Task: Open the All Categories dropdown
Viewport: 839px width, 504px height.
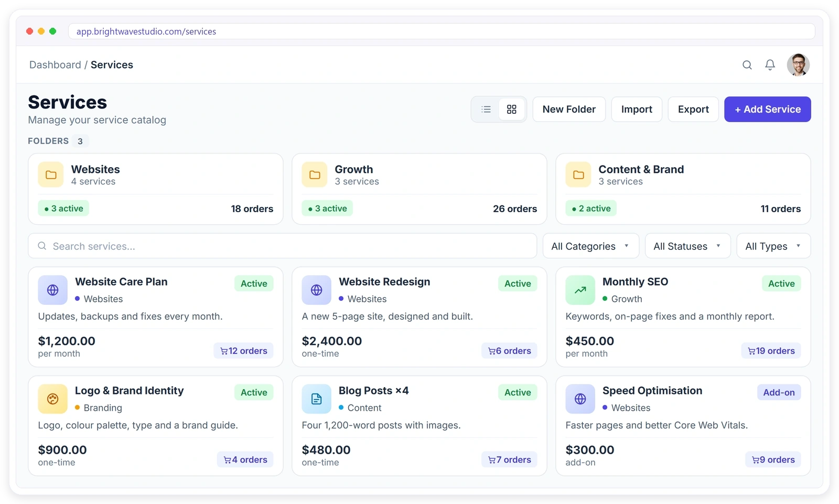Action: pos(591,246)
